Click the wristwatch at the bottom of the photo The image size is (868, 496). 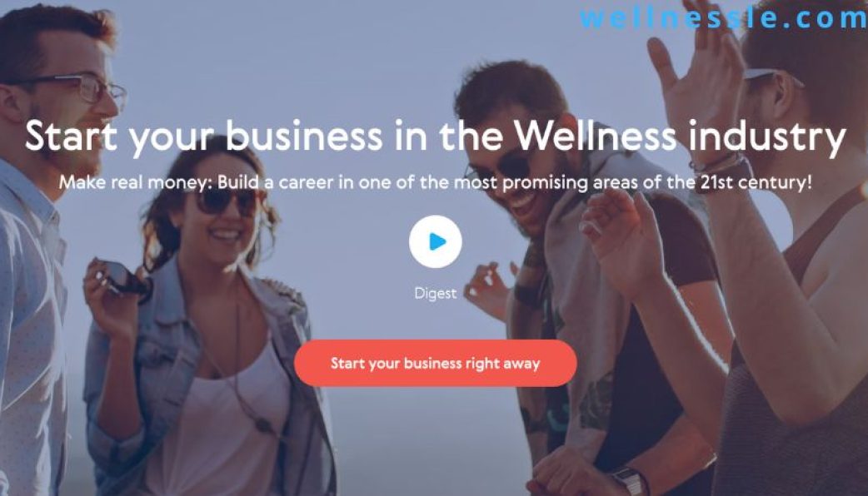[x=628, y=480]
